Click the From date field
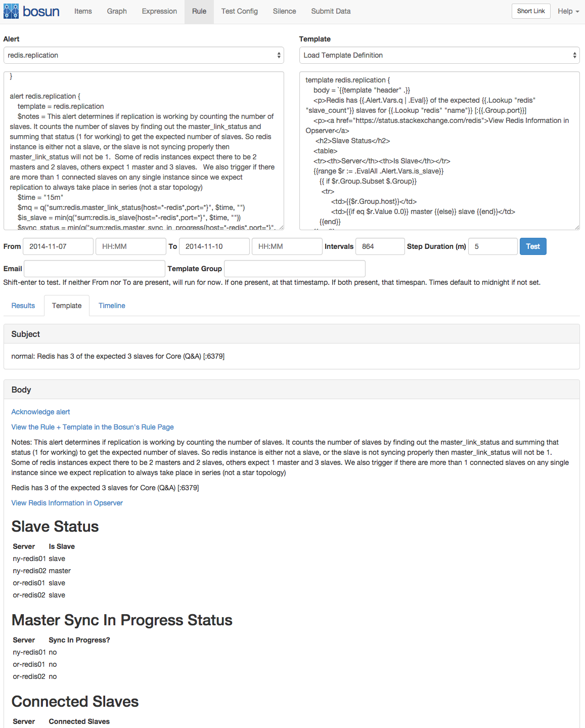Screen dimensions: 585x728 [58, 246]
